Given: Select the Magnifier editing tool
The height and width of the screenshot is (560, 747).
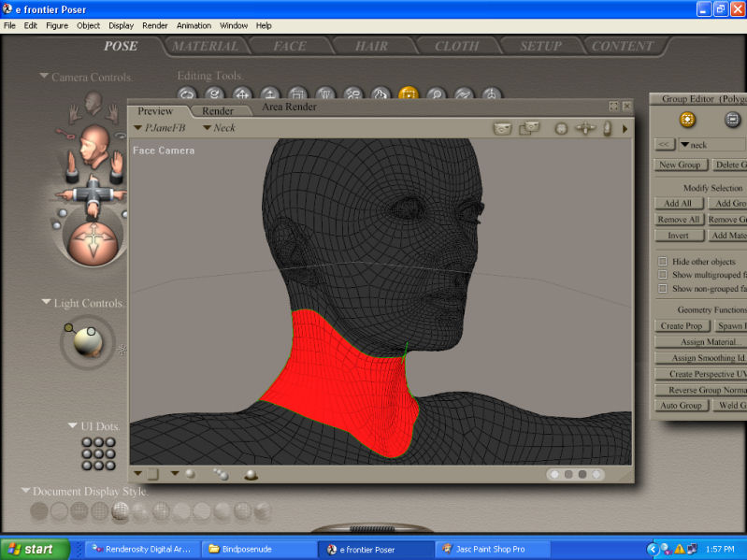Looking at the screenshot, I should 436,94.
